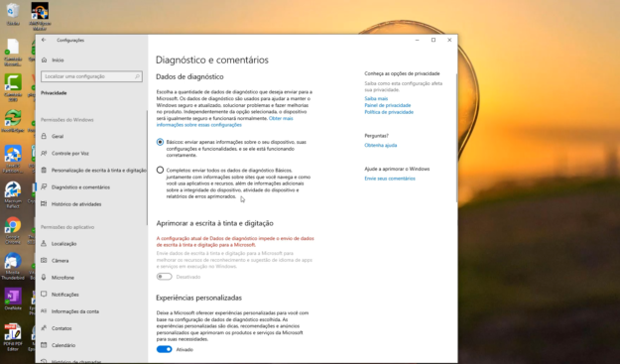Click Envie seus comentários link
The height and width of the screenshot is (364, 620).
(390, 179)
